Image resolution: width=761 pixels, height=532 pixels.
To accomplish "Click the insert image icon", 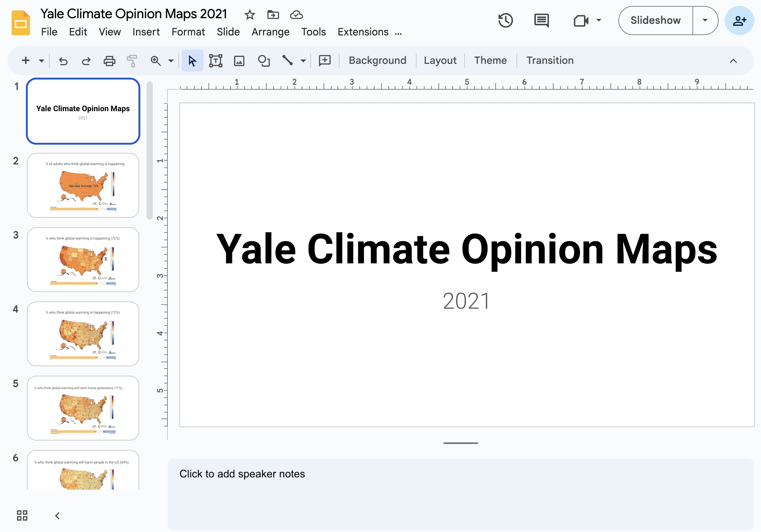I will pyautogui.click(x=239, y=61).
